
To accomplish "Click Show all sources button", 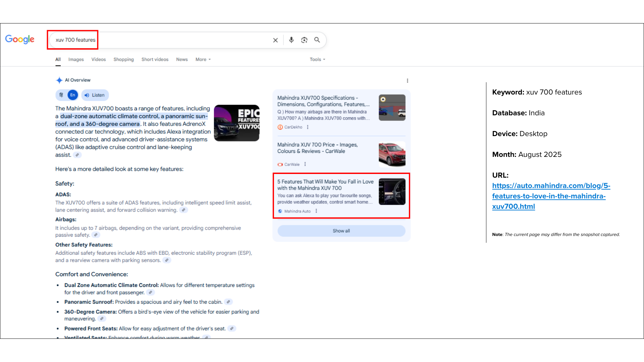I will click(341, 231).
